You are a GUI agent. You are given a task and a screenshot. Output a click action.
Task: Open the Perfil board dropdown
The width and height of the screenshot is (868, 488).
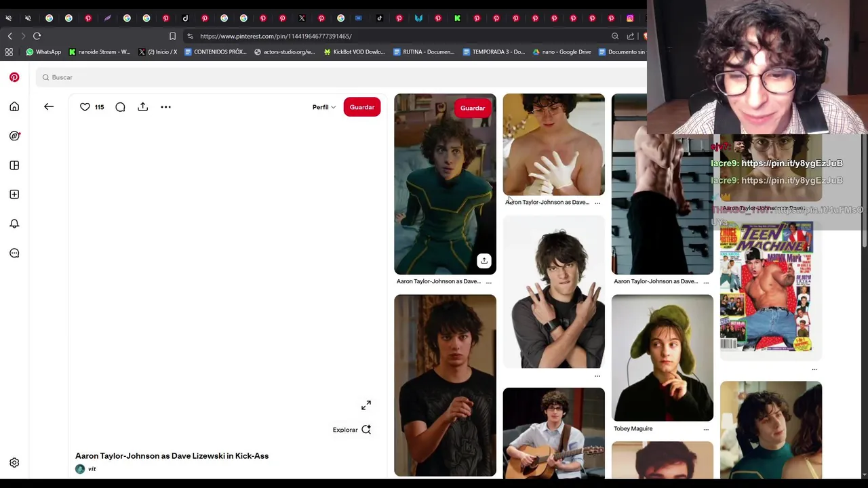[324, 107]
